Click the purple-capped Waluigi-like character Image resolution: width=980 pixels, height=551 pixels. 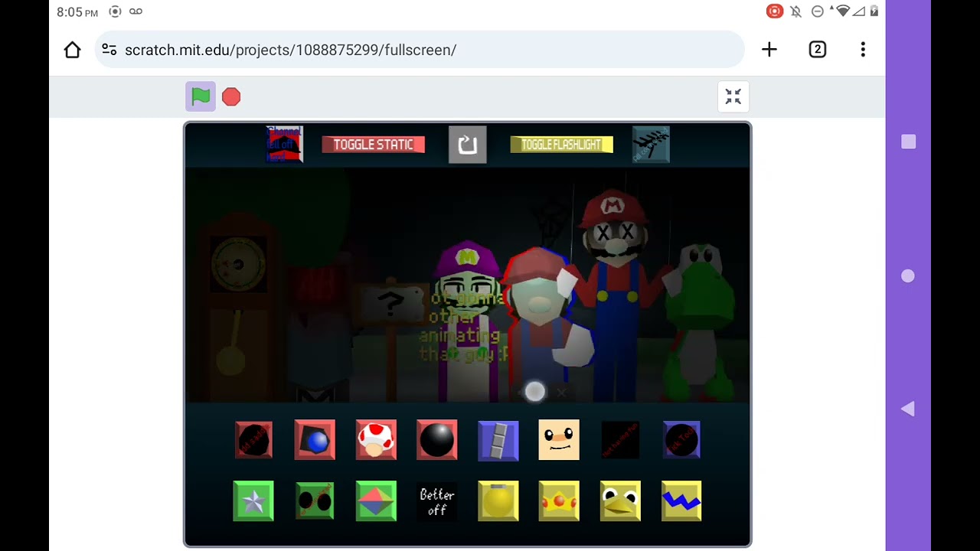(x=469, y=321)
